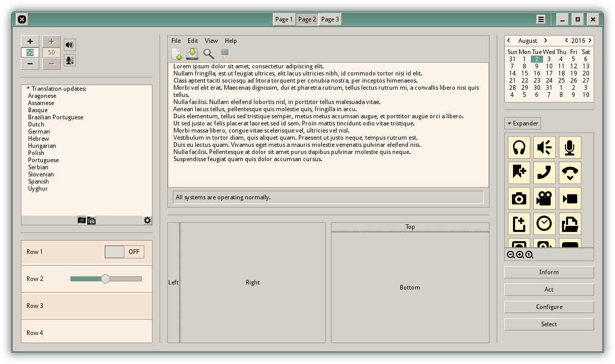The width and height of the screenshot is (615, 364).
Task: Toggle the Row 1 OFF switch
Action: pos(124,252)
